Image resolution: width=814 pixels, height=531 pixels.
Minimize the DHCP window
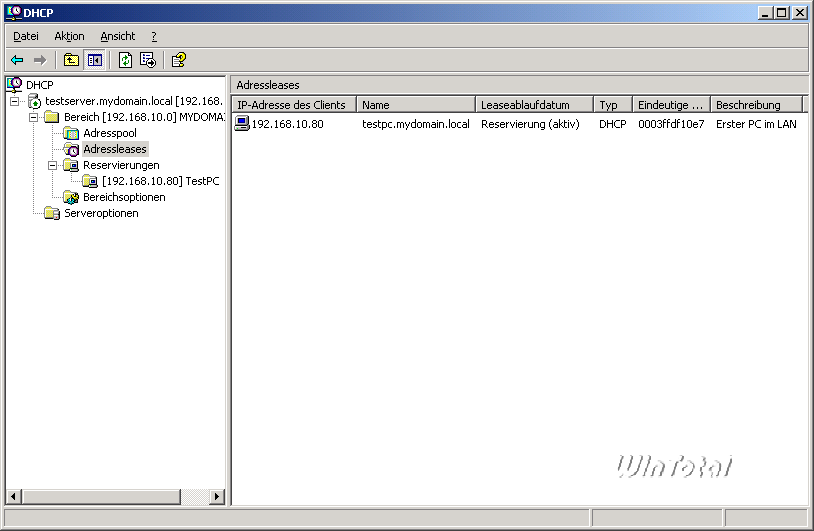(x=765, y=13)
